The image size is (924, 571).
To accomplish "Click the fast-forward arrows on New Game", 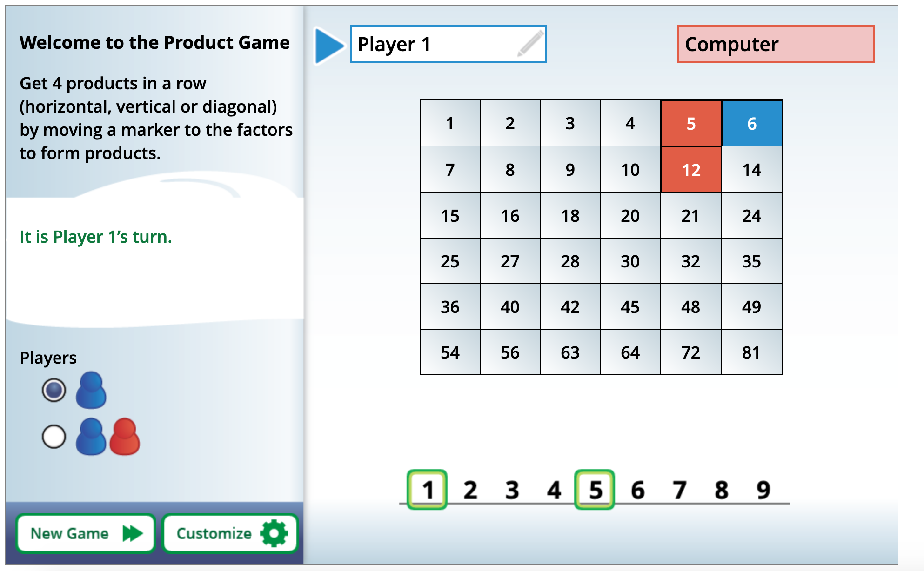I will point(133,533).
